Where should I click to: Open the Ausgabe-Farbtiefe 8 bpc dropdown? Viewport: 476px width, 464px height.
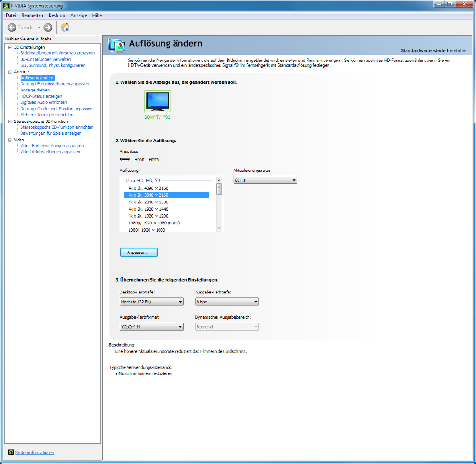[227, 302]
